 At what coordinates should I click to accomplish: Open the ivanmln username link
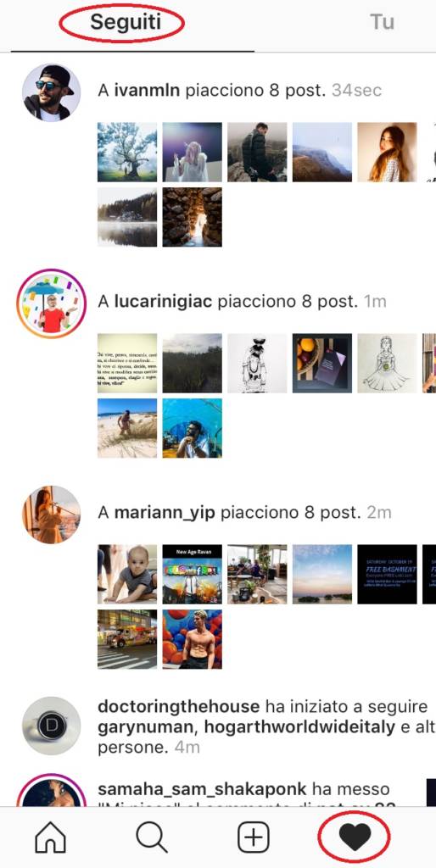[x=147, y=90]
